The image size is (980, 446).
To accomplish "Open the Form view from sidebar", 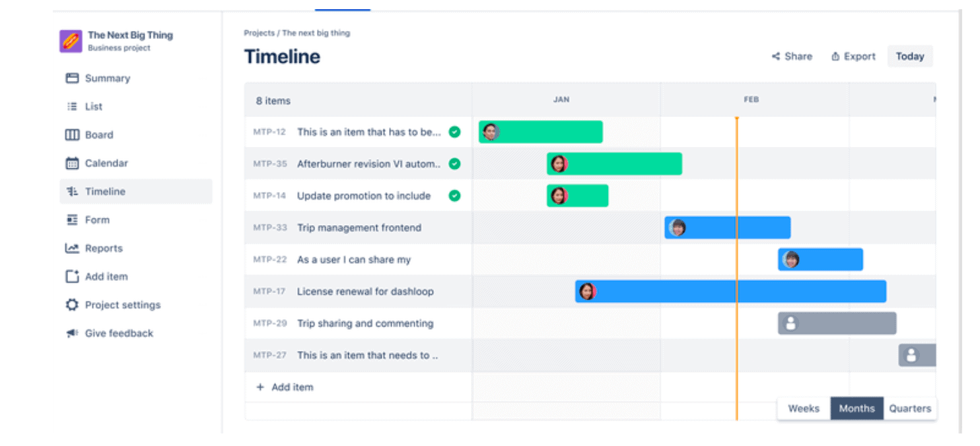I will click(73, 220).
